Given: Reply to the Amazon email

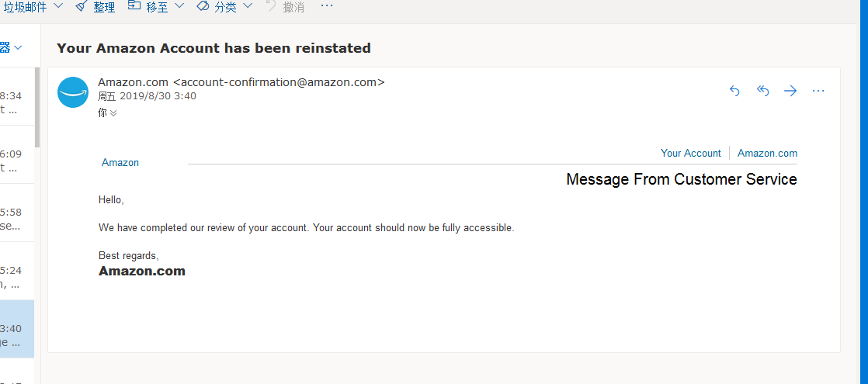Looking at the screenshot, I should [734, 91].
